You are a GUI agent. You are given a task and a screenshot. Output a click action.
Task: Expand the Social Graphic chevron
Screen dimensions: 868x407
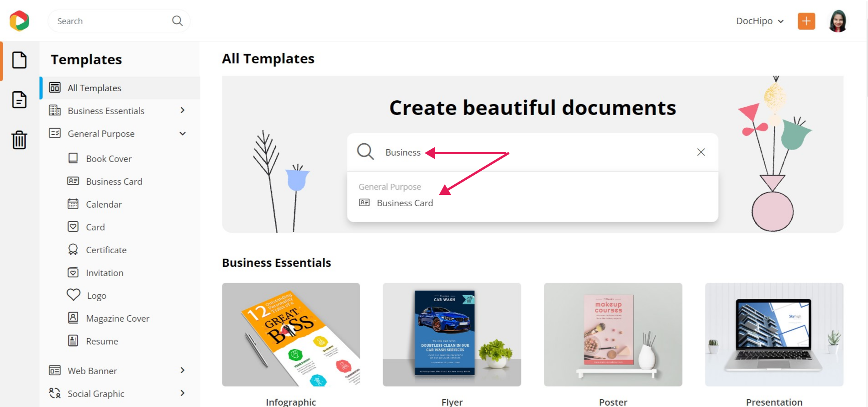[x=183, y=393]
